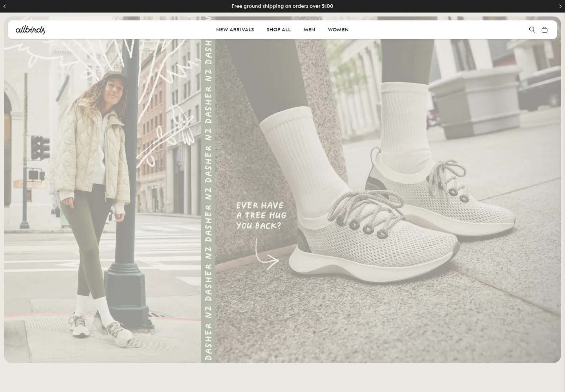Click the free ground shipping announcement text
This screenshot has width=565, height=392.
282,6
